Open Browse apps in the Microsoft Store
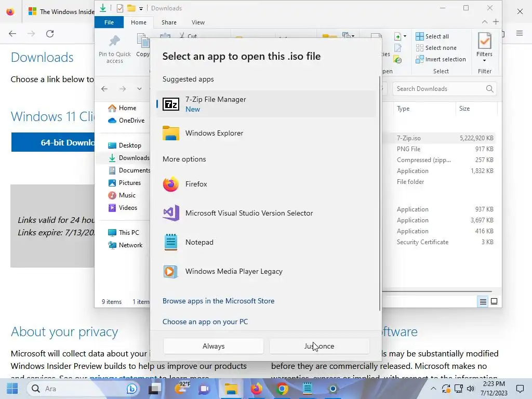The image size is (532, 399). click(x=218, y=301)
